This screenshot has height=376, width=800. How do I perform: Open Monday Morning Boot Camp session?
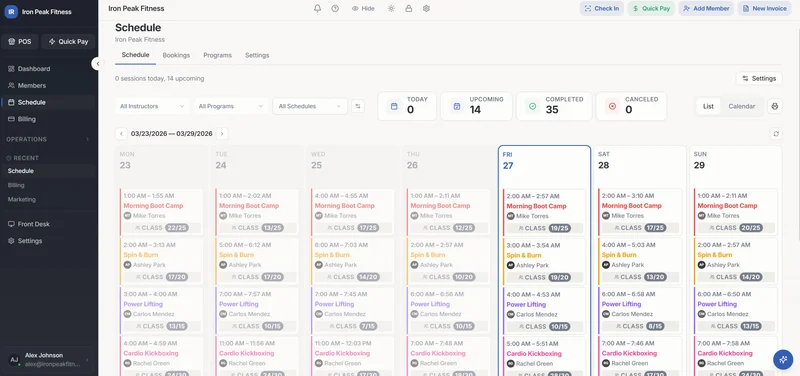[161, 213]
